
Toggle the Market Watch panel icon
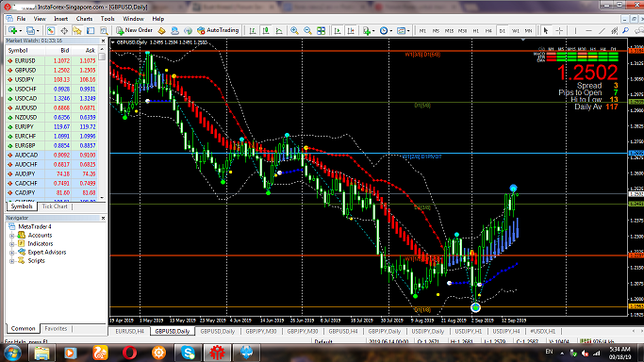tap(51, 31)
